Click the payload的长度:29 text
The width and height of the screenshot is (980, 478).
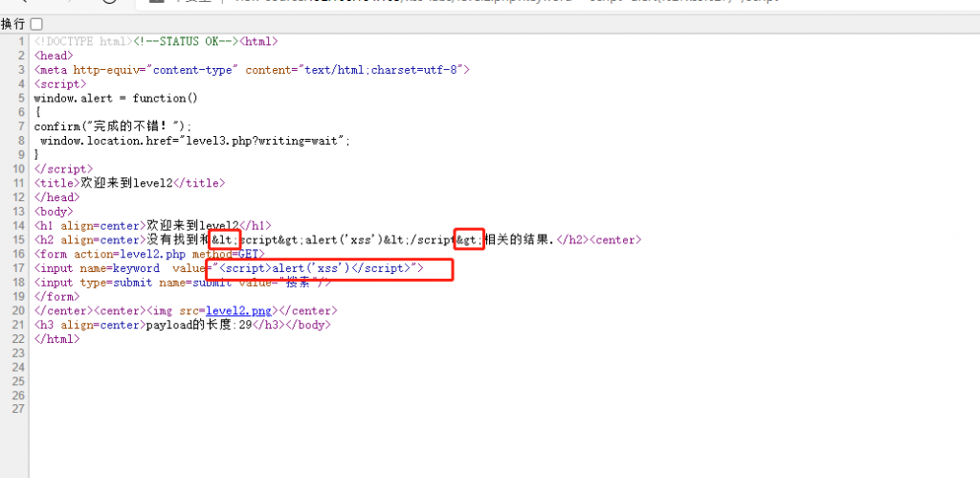[198, 325]
